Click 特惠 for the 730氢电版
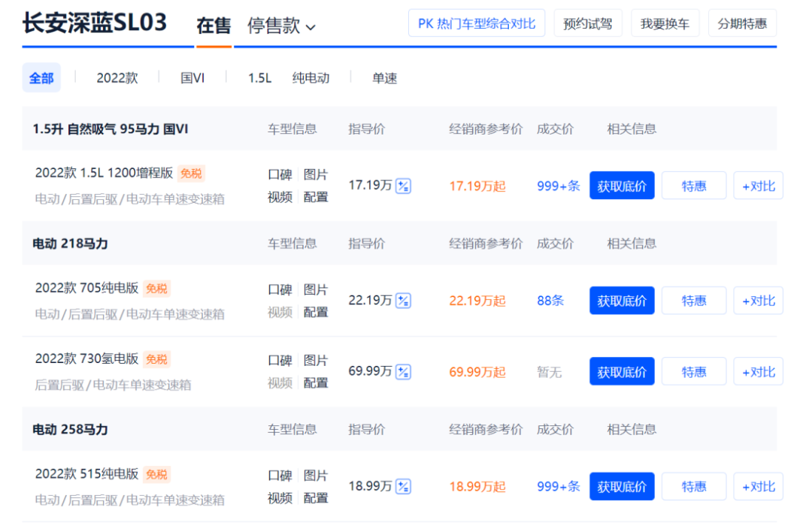812x529 pixels. pos(693,372)
